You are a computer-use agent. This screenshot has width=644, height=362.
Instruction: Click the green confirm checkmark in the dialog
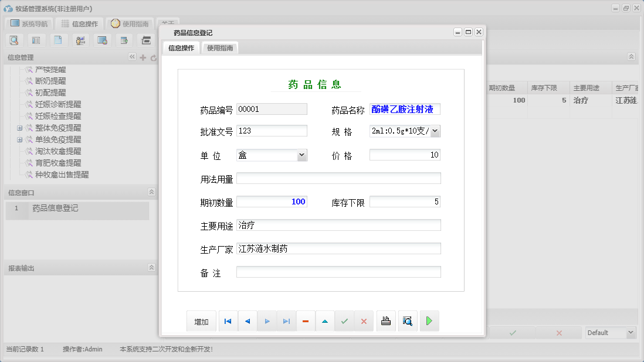click(x=345, y=320)
